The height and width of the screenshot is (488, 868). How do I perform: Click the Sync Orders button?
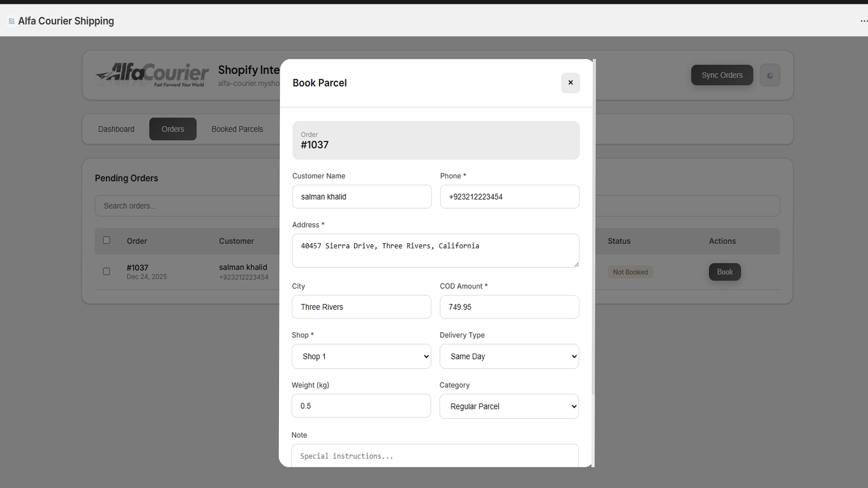click(x=722, y=75)
